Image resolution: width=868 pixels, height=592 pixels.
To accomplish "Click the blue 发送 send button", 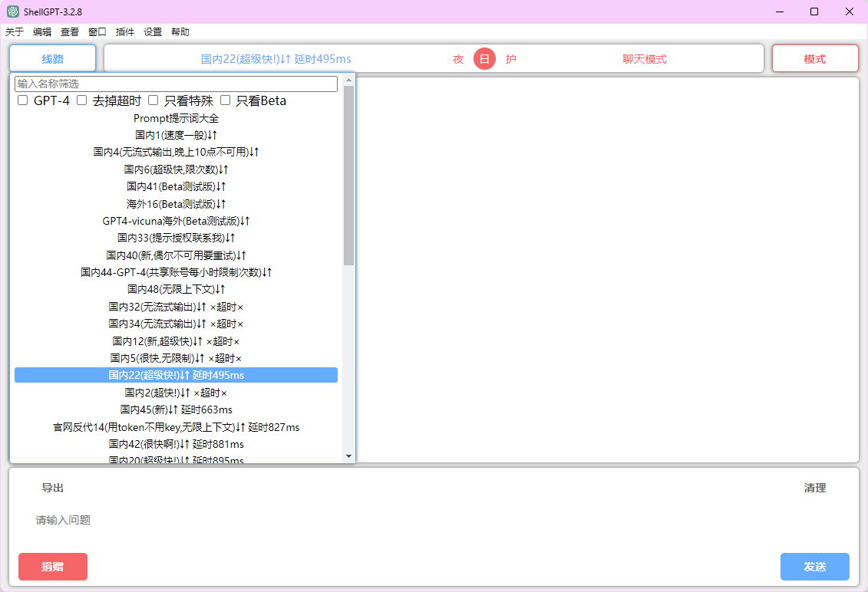I will tap(815, 567).
